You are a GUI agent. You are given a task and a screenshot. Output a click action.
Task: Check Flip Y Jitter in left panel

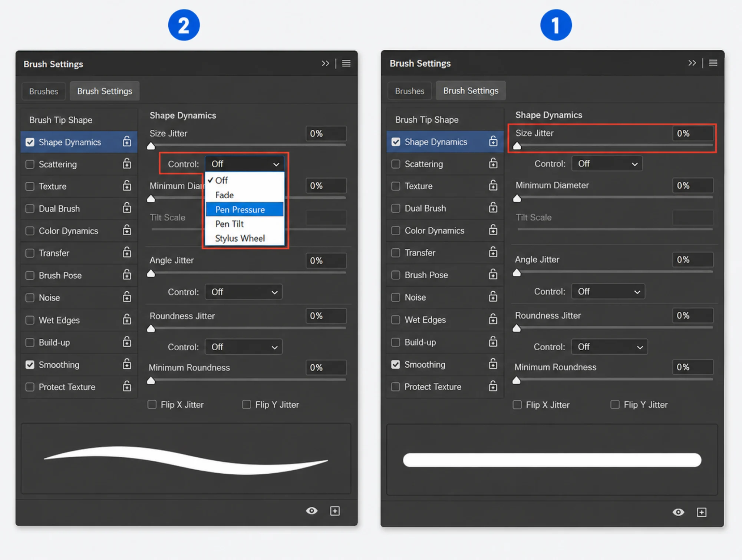[x=247, y=404]
